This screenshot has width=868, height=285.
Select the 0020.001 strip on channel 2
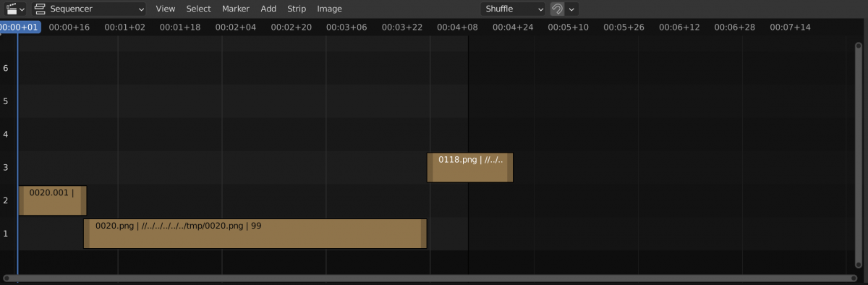[x=52, y=200]
